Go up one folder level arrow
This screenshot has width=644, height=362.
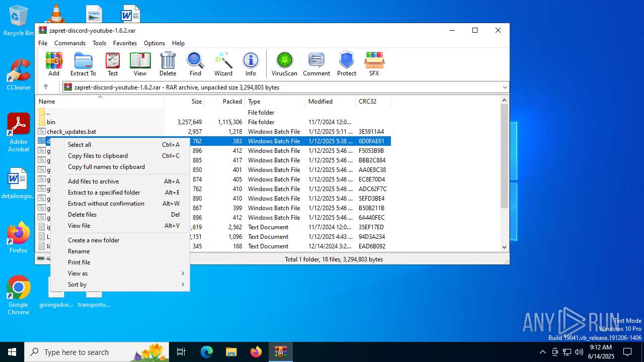coord(45,87)
